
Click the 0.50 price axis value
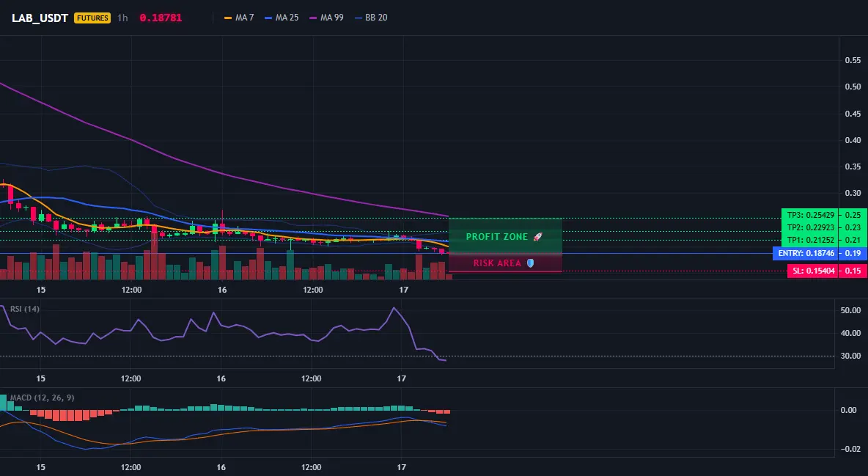tap(853, 87)
